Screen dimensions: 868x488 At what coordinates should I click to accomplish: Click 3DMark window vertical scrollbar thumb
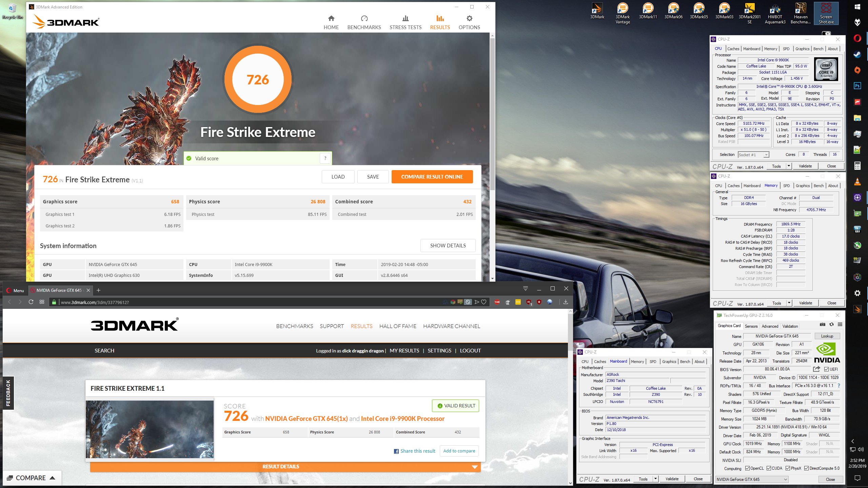pos(492,114)
